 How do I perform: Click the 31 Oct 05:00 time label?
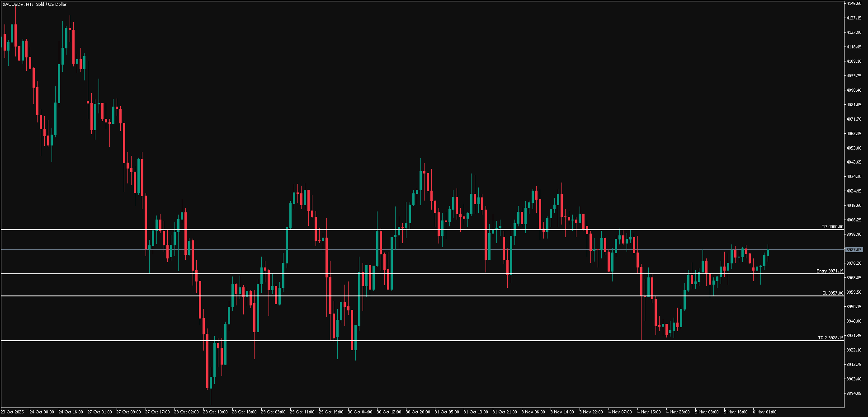click(x=447, y=412)
